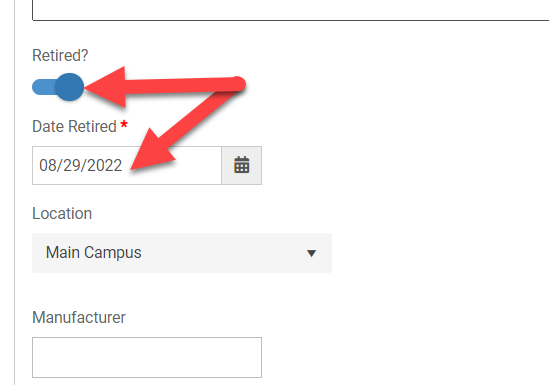Focus the empty Manufacturer text box

coord(147,357)
